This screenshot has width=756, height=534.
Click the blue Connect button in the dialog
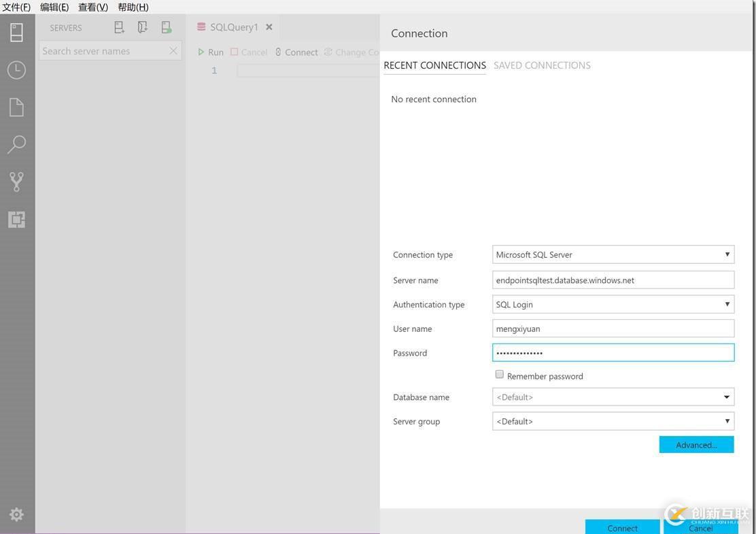click(623, 527)
